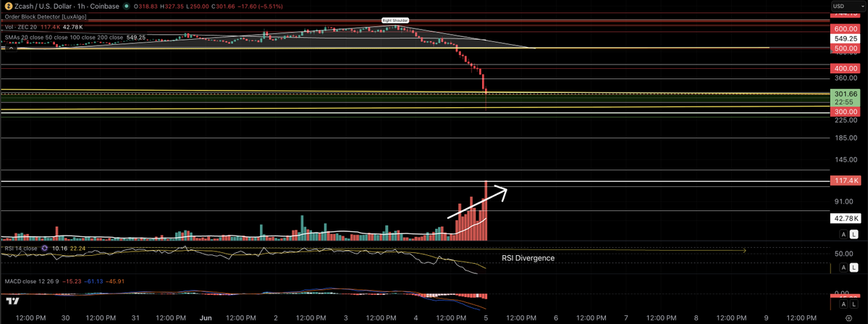Click the 145.00 price axis value
The image size is (868, 324).
coord(847,160)
